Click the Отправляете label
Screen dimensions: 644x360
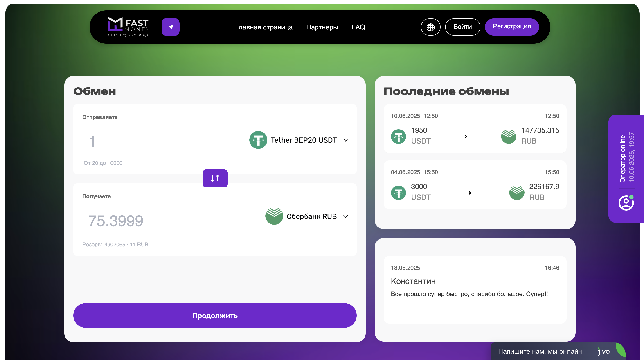pos(100,117)
